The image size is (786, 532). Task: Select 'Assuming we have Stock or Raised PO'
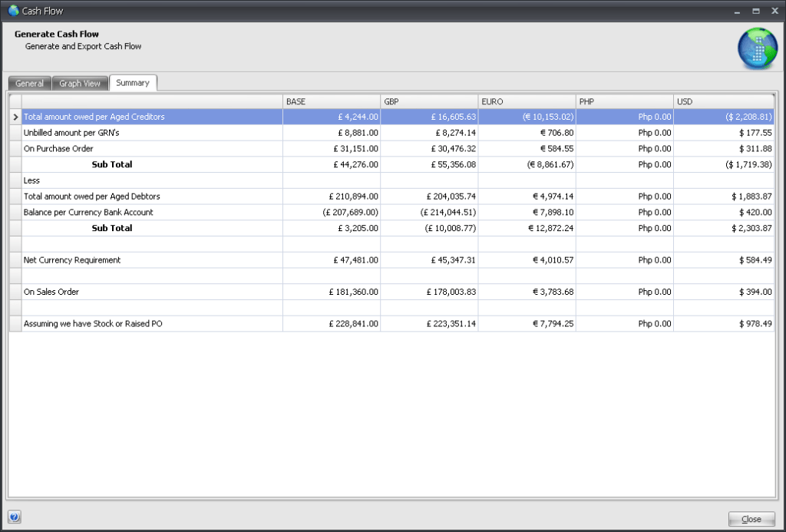tap(93, 324)
